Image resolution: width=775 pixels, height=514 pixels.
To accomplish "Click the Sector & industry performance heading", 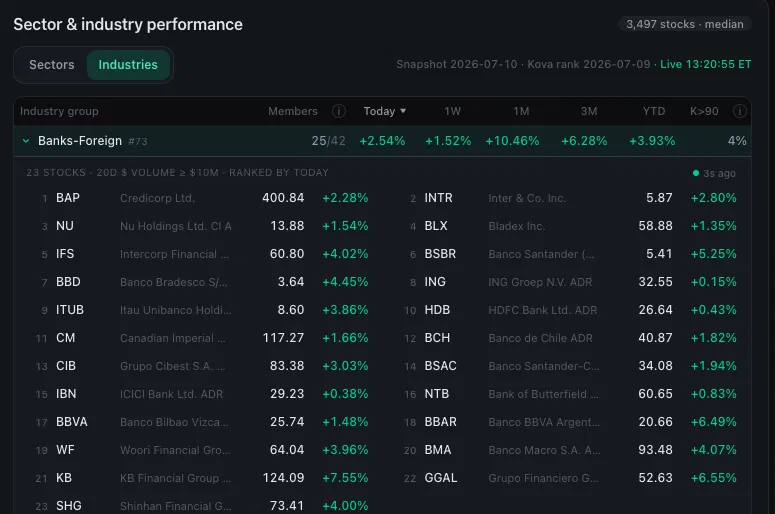I will point(128,24).
